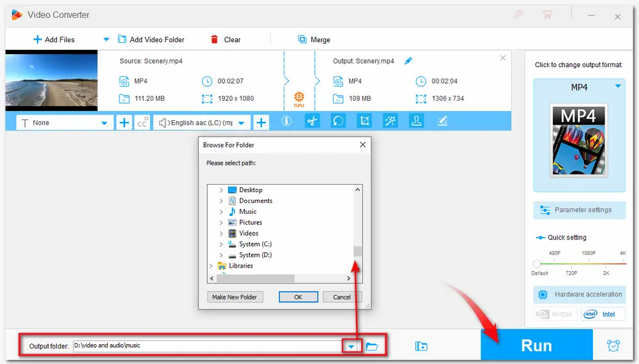
Task: Click Make New Folder
Action: point(235,297)
